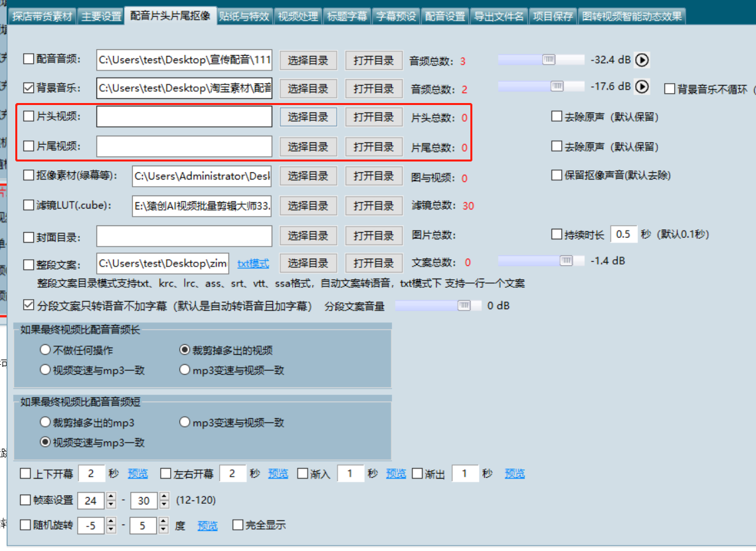This screenshot has width=756, height=551.
Task: Click the 片头视频 path input field
Action: pyautogui.click(x=184, y=117)
